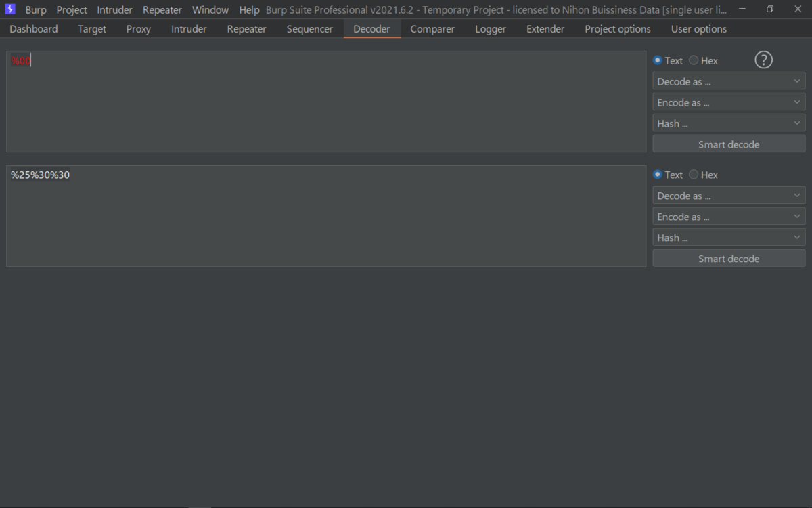Screen dimensions: 812x508
Task: Minimize the Burp Suite window
Action: click(x=742, y=9)
